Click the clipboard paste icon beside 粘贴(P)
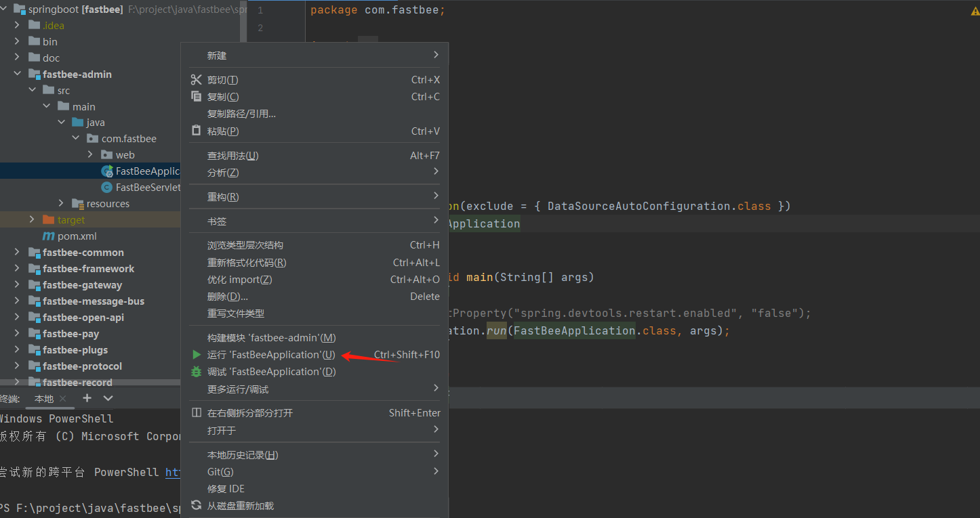 197,131
